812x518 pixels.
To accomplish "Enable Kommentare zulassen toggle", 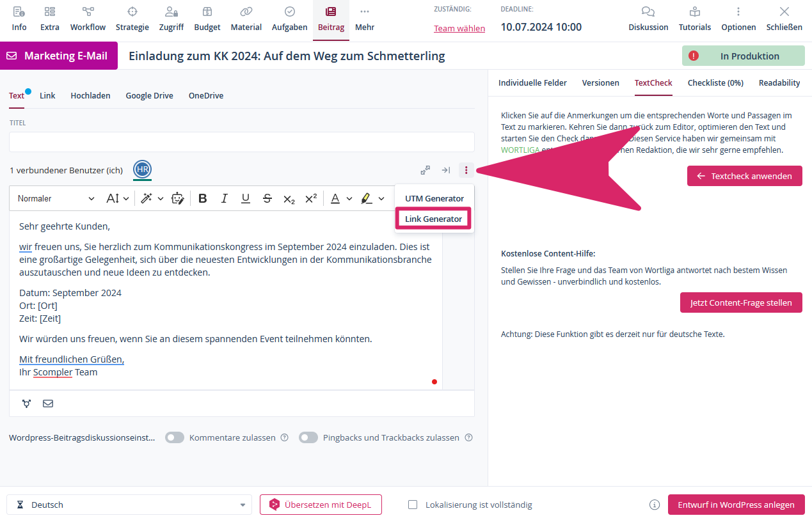I will tap(175, 437).
